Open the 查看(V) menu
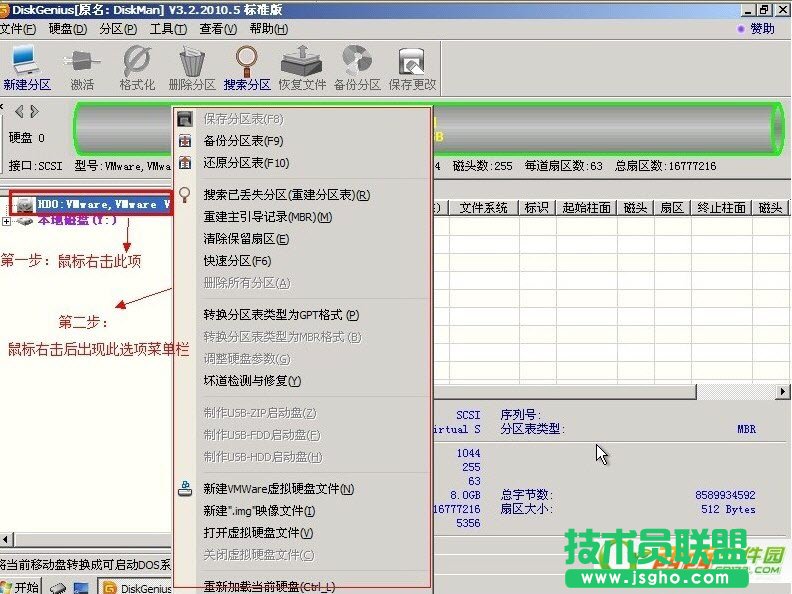The image size is (792, 594). pyautogui.click(x=218, y=29)
